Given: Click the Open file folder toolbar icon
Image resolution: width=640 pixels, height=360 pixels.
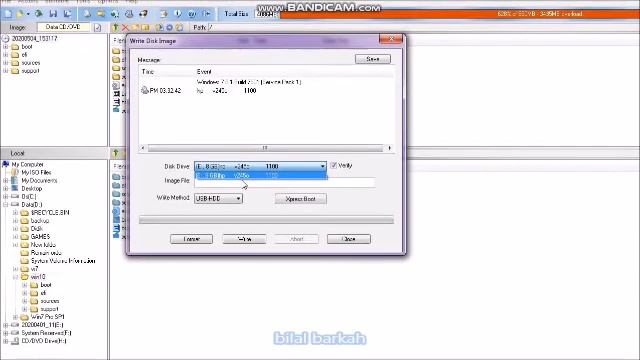Looking at the screenshot, I should coord(20,14).
